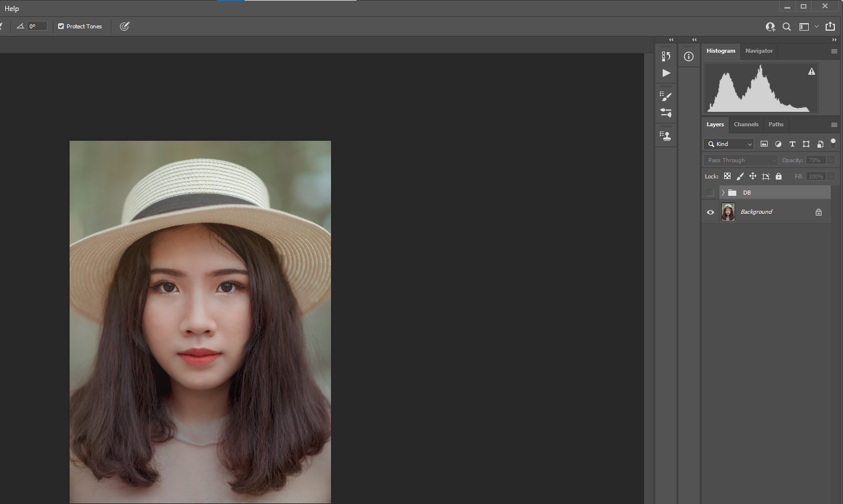Switch to the Histogram tab
Image resolution: width=843 pixels, height=504 pixels.
(721, 51)
